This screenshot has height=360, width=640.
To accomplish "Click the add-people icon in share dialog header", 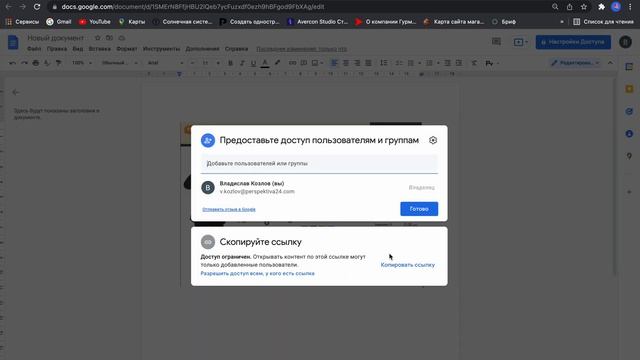I will tap(208, 140).
